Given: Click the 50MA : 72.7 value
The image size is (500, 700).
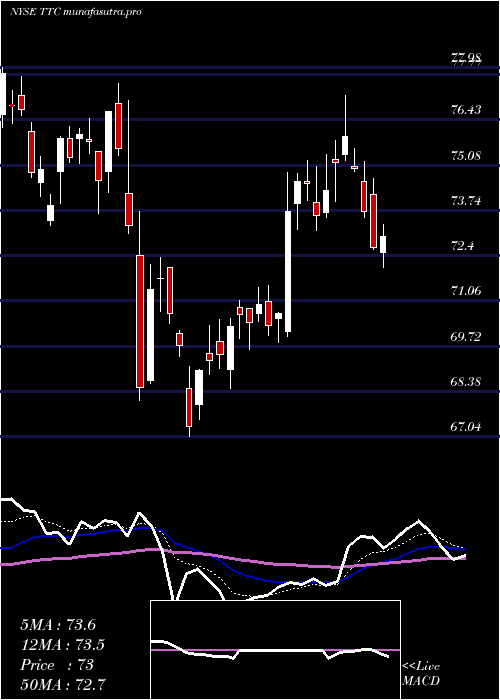Looking at the screenshot, I should pyautogui.click(x=63, y=684).
